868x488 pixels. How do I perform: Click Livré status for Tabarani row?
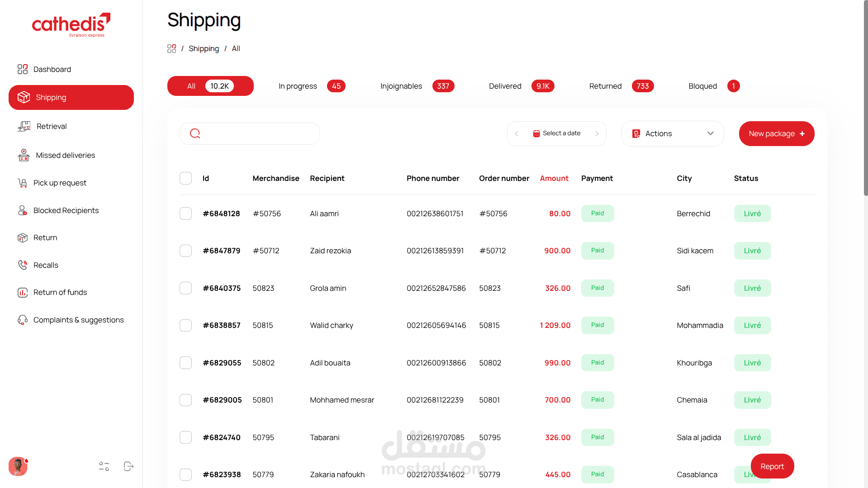(752, 437)
